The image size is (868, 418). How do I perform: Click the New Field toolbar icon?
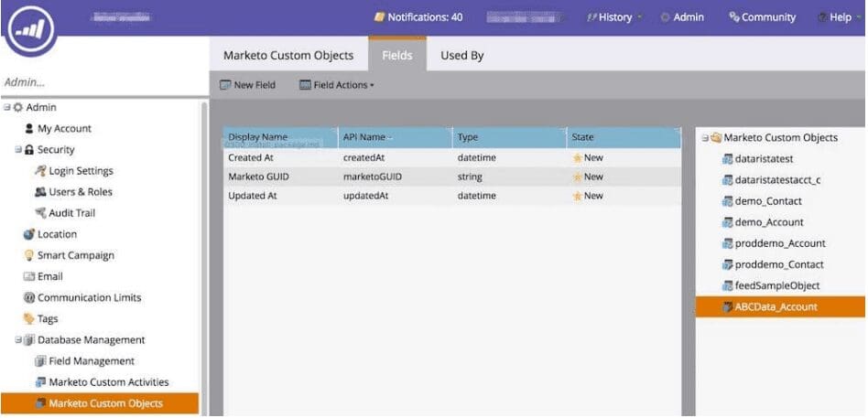tap(224, 85)
